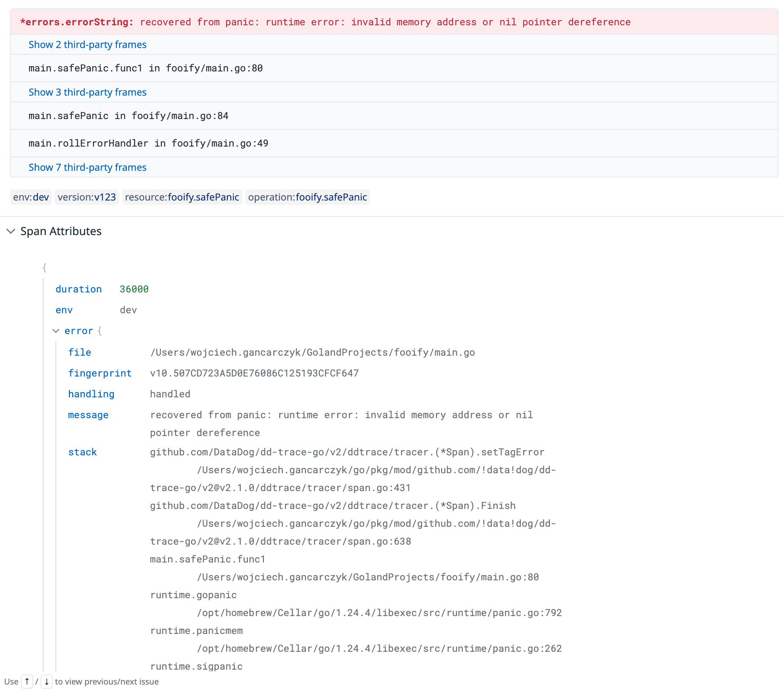Select the env:dev tag
Screen dimensions: 784x689
tap(31, 197)
